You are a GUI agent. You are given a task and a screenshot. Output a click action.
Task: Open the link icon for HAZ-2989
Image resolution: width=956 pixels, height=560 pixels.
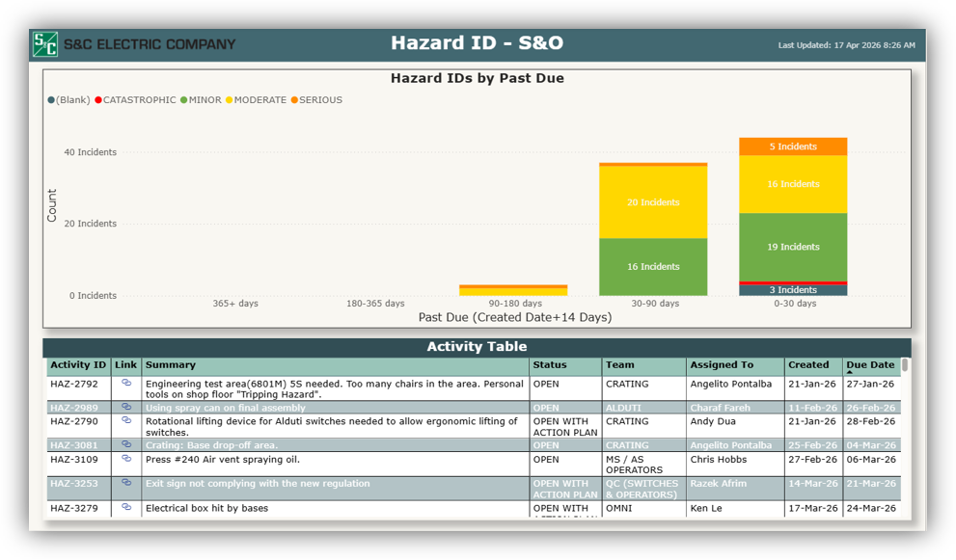click(x=126, y=407)
